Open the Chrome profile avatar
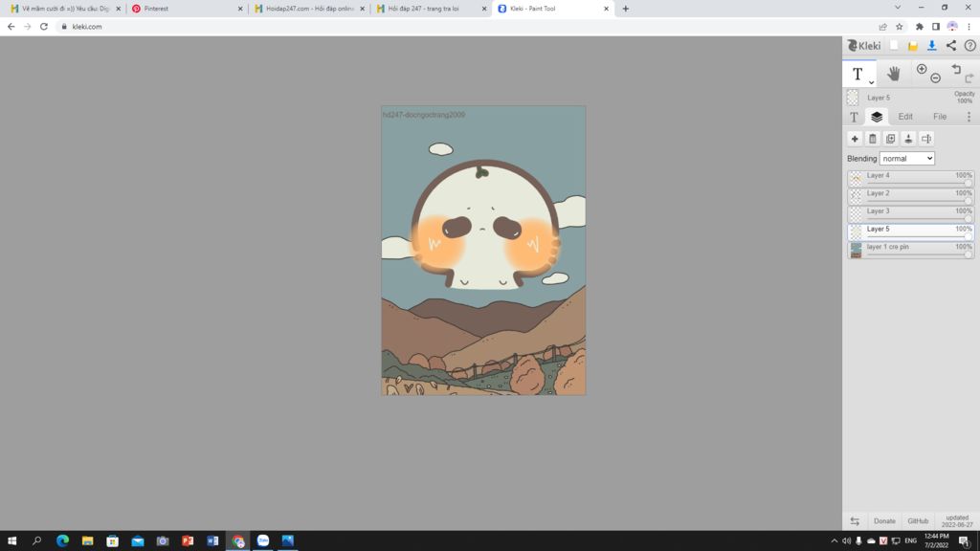The image size is (980, 551). pyautogui.click(x=952, y=26)
